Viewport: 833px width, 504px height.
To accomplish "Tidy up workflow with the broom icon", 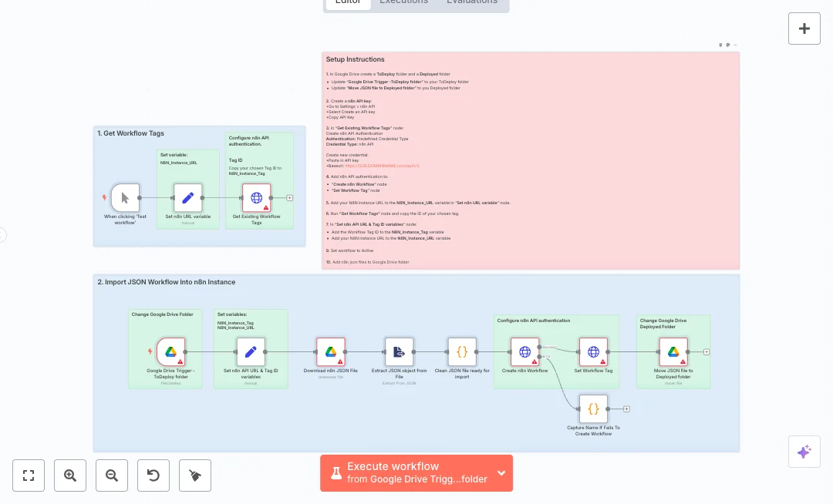I will 195,475.
